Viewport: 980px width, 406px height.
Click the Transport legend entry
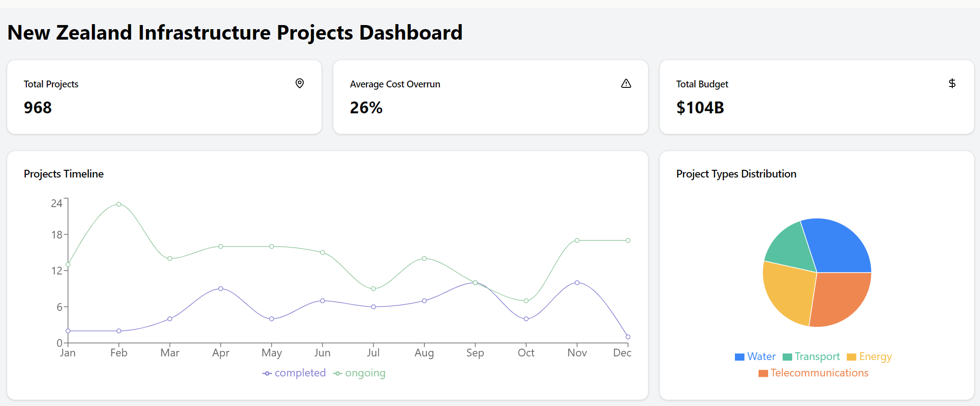811,357
